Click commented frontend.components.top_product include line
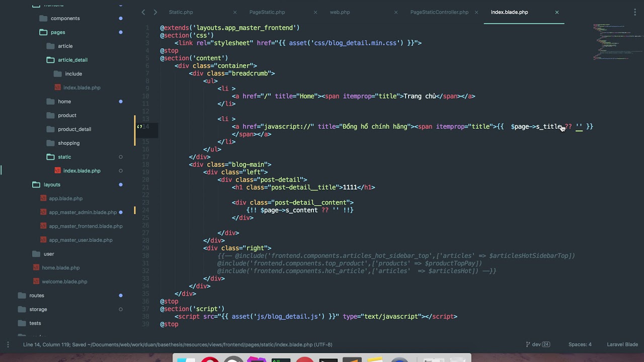644x362 pixels. 350,263
